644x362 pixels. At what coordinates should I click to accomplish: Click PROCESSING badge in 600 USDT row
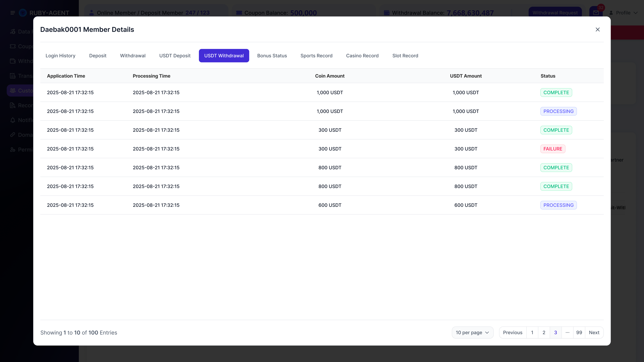[x=558, y=205]
